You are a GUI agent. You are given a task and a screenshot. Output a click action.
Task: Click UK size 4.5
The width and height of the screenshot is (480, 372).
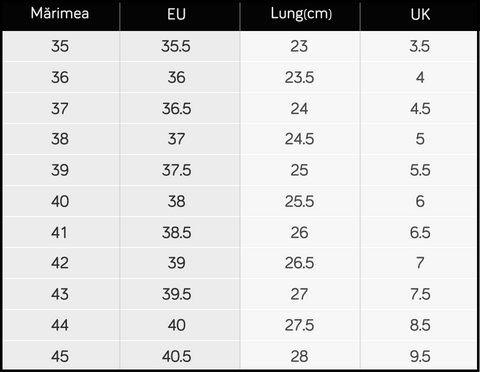tap(420, 109)
